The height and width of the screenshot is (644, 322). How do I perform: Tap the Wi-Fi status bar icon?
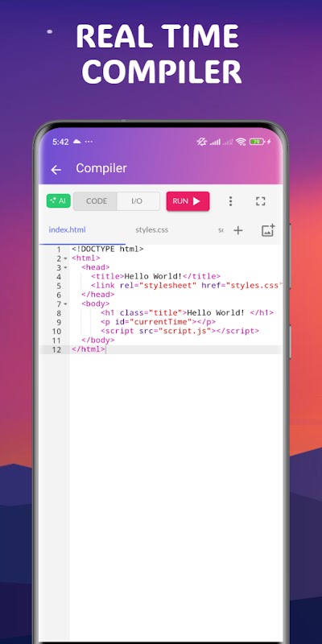point(241,142)
